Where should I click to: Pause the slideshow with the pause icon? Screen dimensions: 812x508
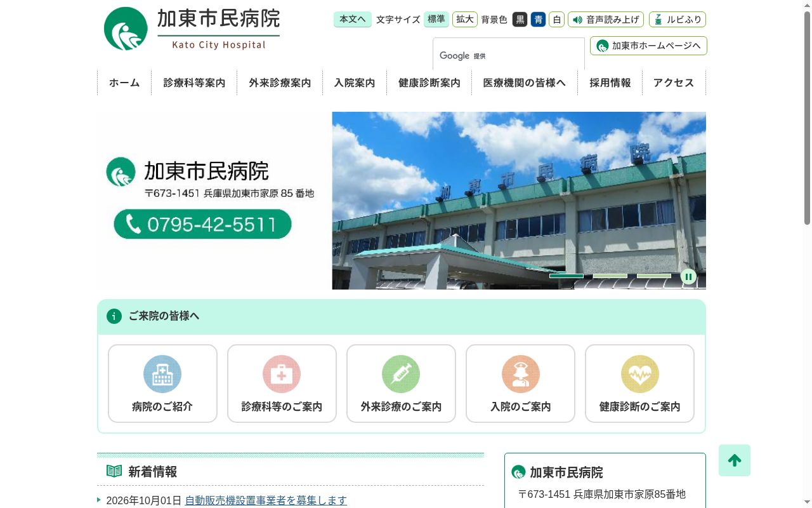(x=688, y=276)
